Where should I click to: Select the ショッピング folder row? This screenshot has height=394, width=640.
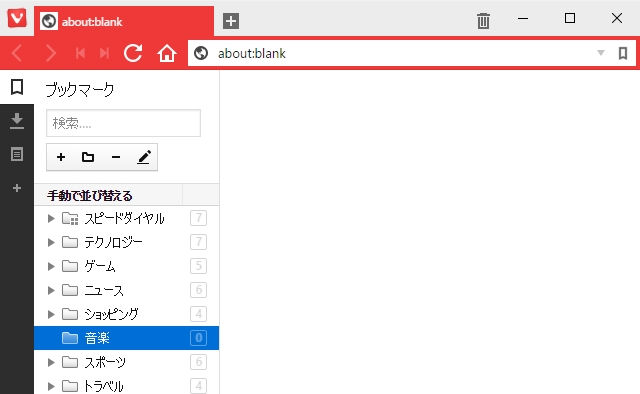point(127,314)
